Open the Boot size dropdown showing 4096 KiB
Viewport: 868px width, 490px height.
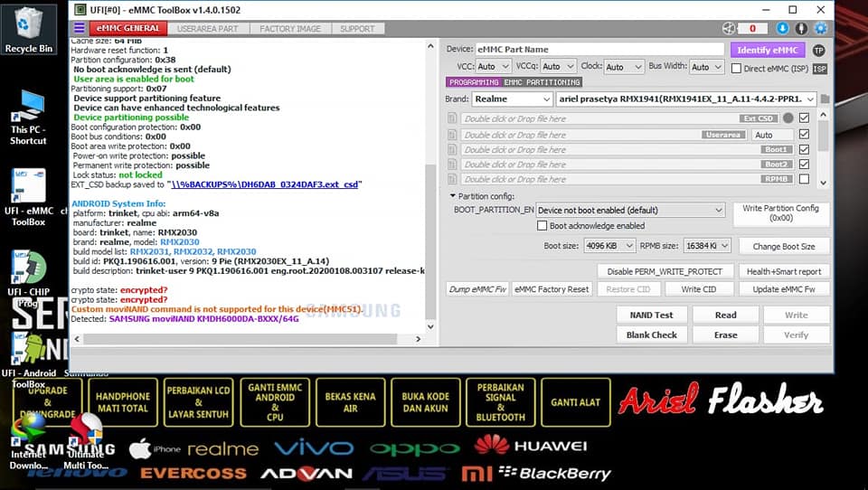[x=609, y=246]
